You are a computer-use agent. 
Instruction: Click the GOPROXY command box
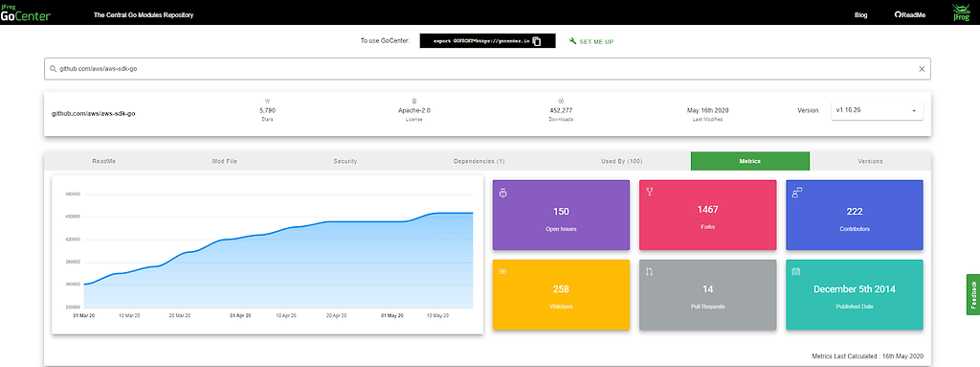click(x=487, y=41)
